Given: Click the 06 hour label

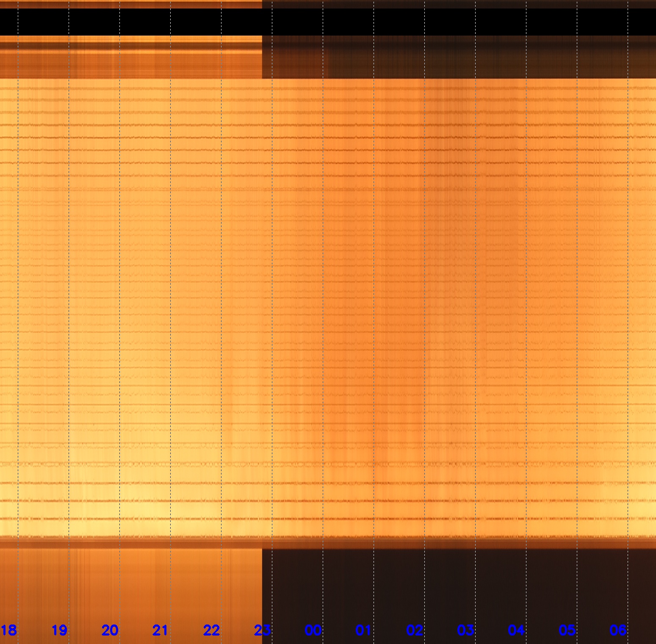Looking at the screenshot, I should click(618, 630).
